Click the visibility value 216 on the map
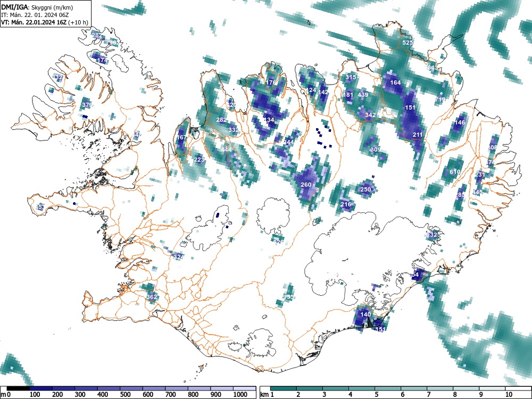 click(x=346, y=204)
